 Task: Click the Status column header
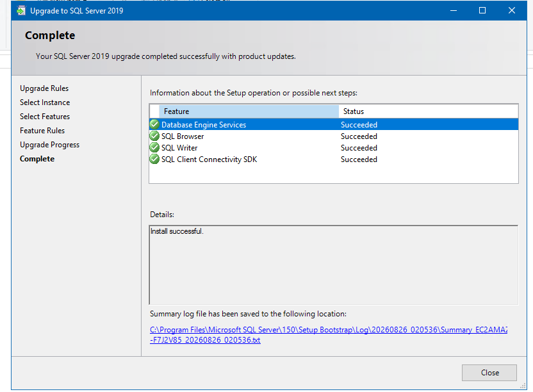(x=429, y=111)
